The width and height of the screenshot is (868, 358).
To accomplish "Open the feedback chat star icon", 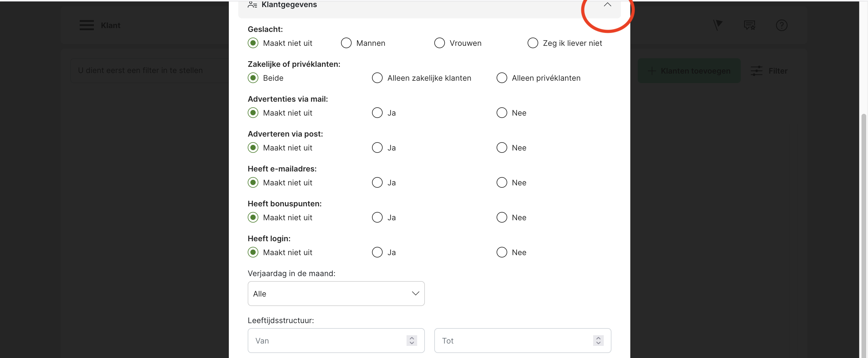I will [x=749, y=25].
